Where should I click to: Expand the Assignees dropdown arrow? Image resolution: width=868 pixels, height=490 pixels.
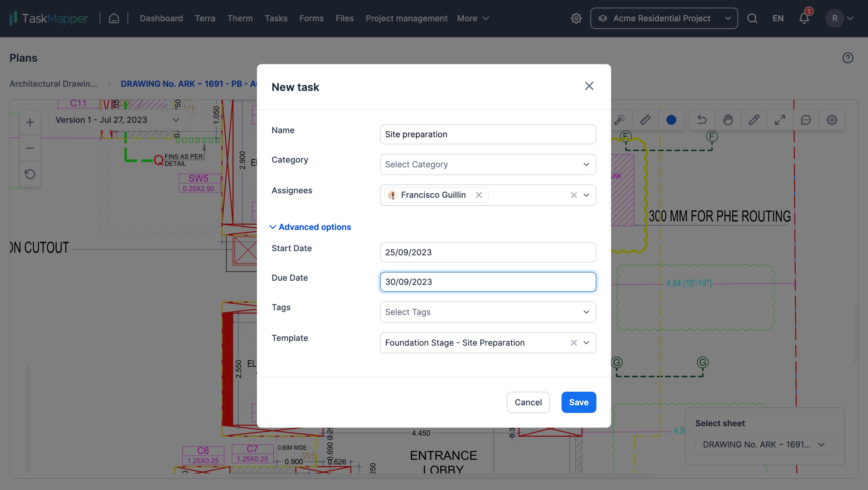pyautogui.click(x=586, y=195)
